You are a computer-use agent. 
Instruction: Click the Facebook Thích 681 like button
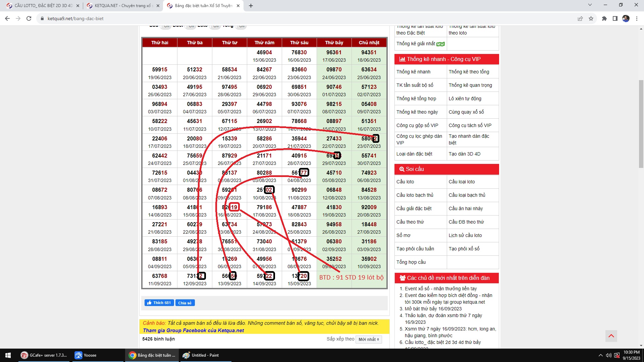click(x=159, y=303)
